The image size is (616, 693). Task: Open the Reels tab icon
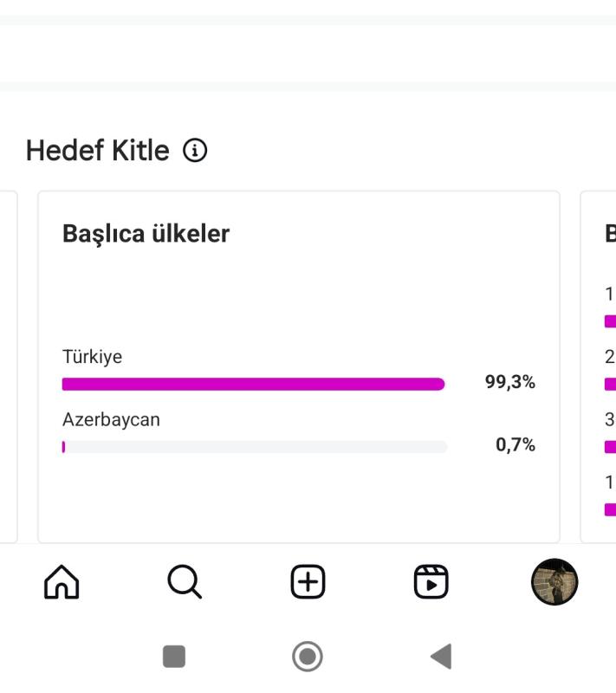pos(431,581)
